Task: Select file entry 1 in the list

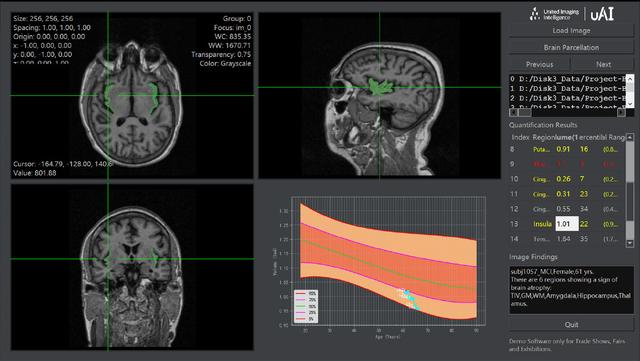Action: coord(567,89)
